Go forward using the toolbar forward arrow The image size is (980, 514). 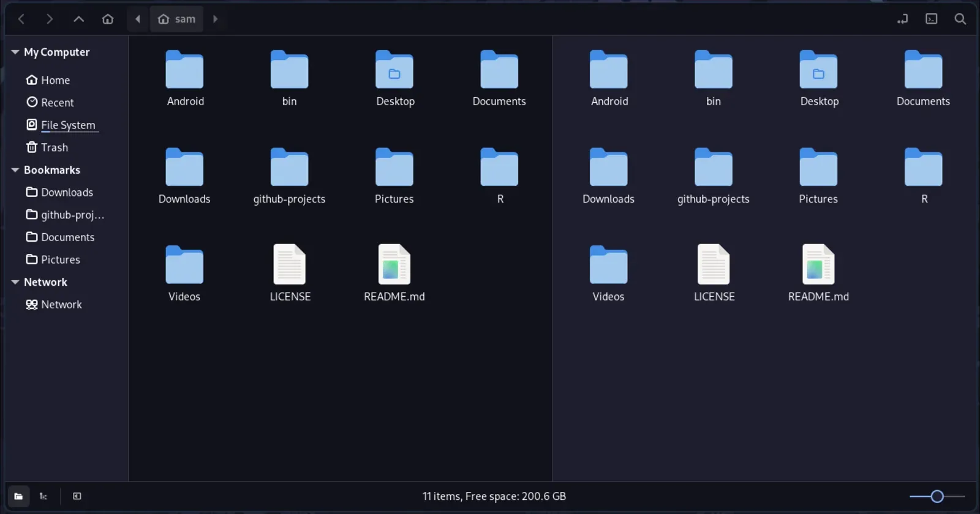click(50, 19)
